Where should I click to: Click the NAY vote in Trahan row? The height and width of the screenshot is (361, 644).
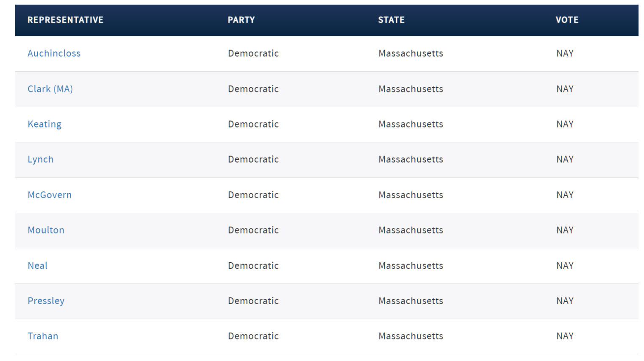tap(565, 336)
